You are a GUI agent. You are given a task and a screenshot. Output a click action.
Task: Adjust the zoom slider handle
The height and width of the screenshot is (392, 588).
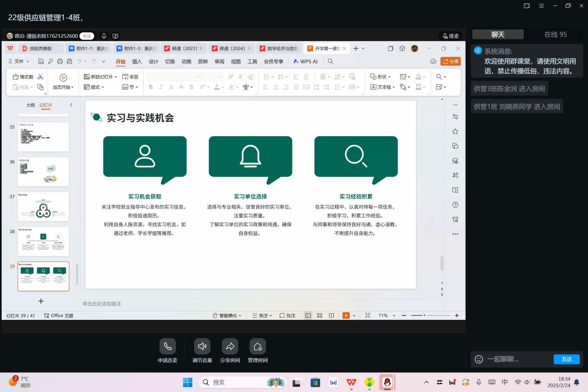coord(424,315)
